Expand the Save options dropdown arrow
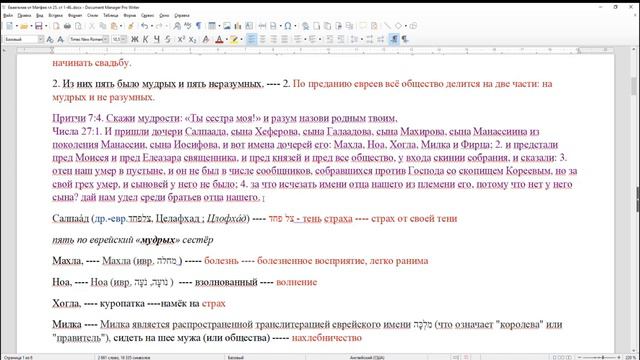The width and height of the screenshot is (640, 360). pos(46,26)
